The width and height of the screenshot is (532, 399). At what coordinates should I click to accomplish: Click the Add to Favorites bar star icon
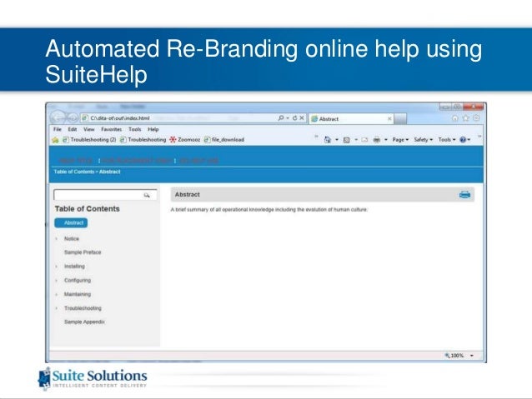pyautogui.click(x=55, y=140)
